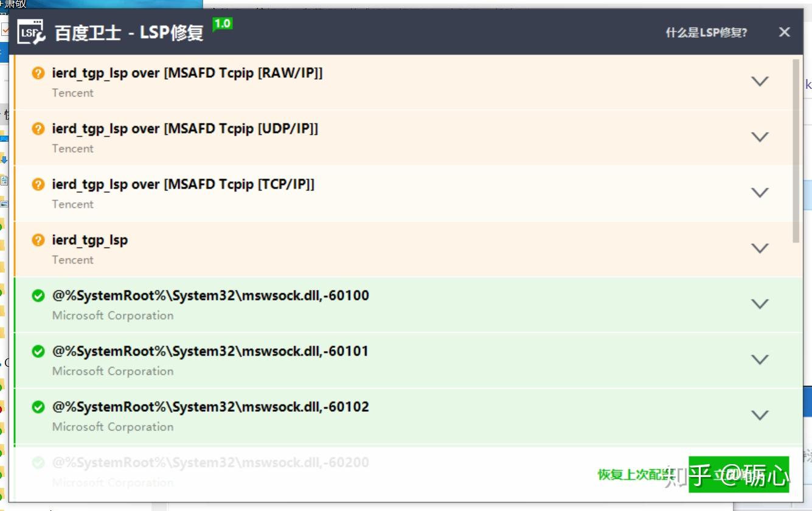
Task: Click 'Tencent' under the TCP/IP entry
Action: pyautogui.click(x=73, y=204)
